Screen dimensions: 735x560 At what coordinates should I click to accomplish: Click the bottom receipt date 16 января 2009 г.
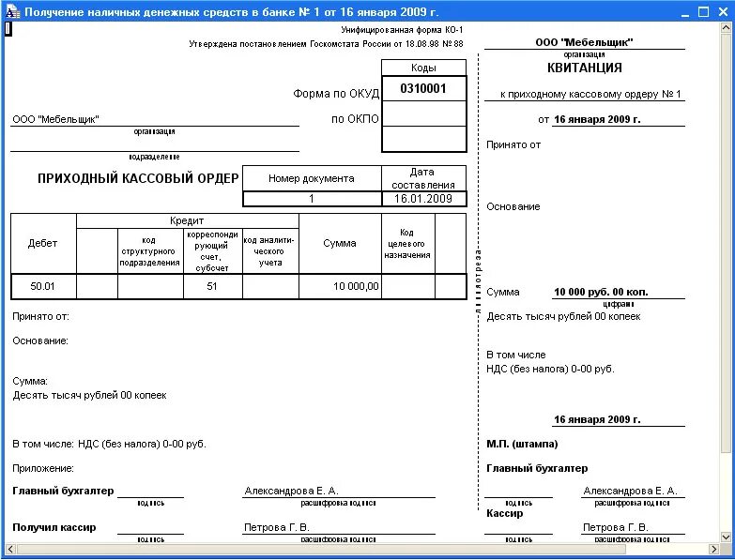597,419
